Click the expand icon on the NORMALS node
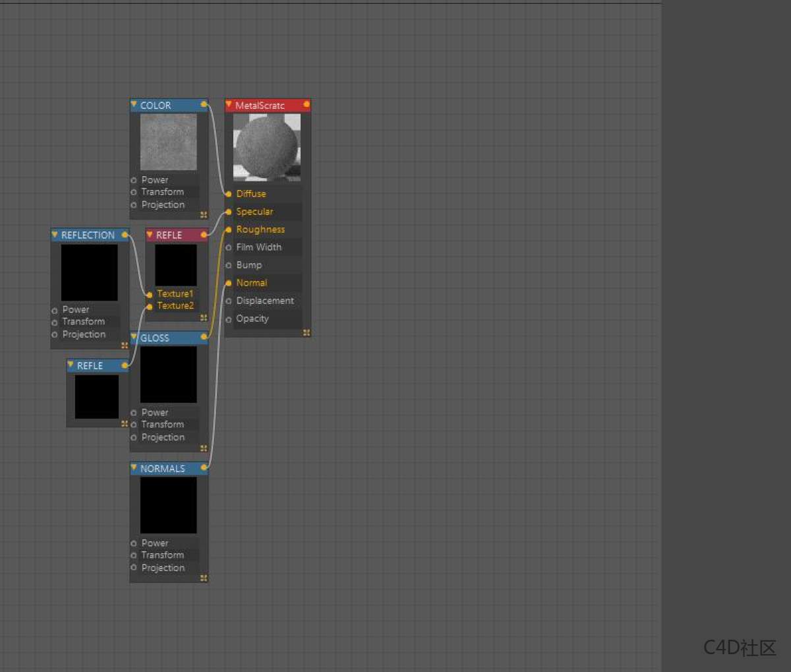 [204, 578]
